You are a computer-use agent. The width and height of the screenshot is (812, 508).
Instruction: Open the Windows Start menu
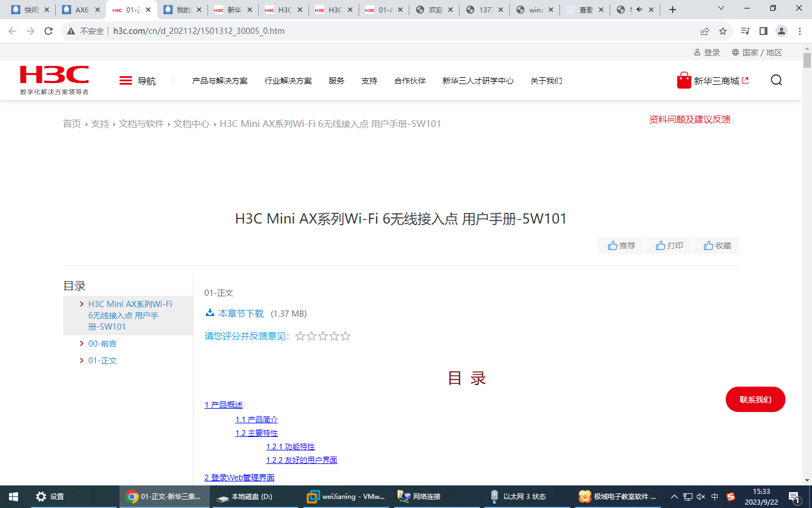coord(14,497)
